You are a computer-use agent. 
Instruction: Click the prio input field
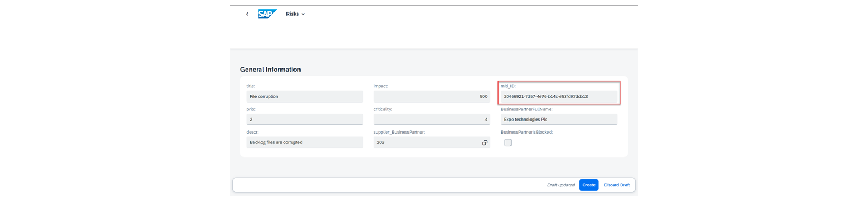[x=305, y=119]
